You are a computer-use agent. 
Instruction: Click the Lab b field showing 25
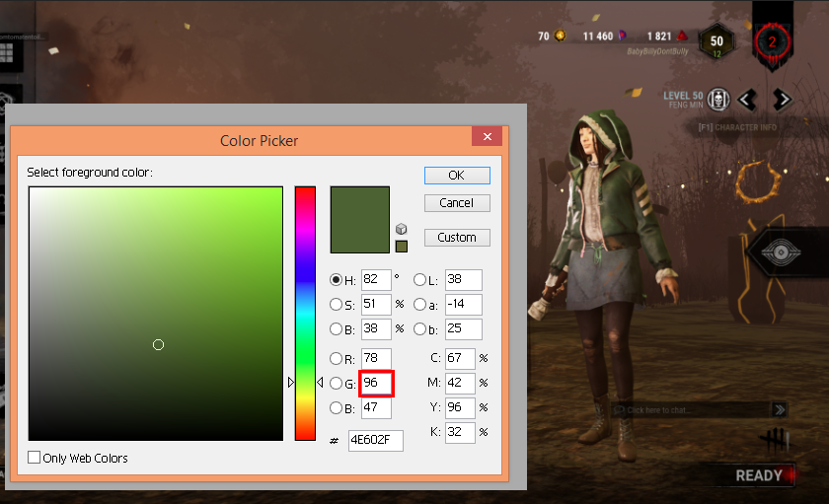point(464,329)
